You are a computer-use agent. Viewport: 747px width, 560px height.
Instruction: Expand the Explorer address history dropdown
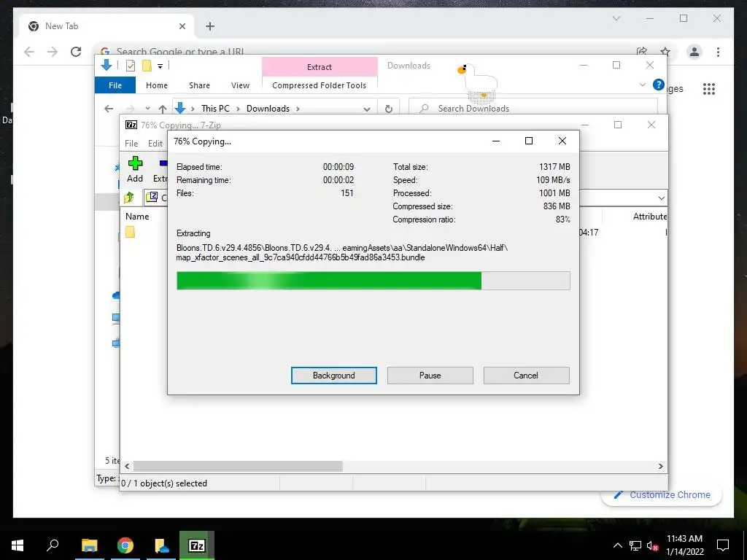(366, 109)
